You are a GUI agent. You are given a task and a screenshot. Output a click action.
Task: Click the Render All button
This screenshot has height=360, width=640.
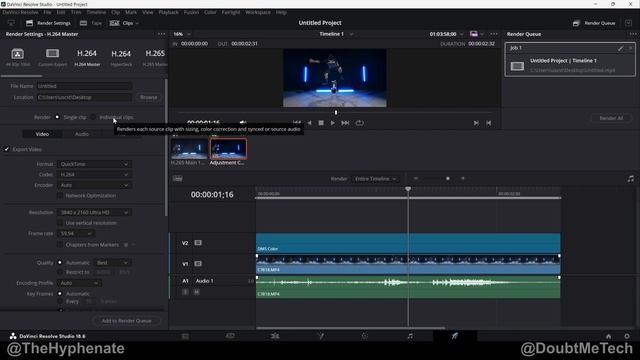point(611,118)
